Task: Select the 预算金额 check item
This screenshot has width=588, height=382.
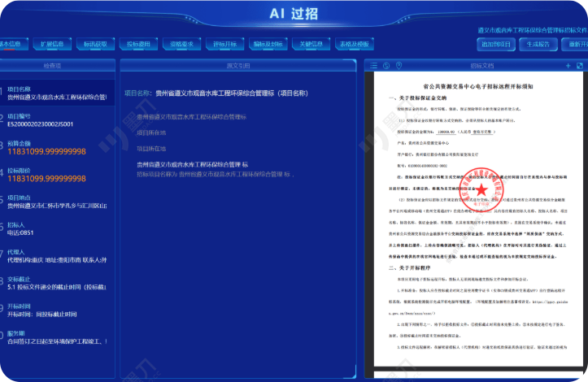Action: pos(57,147)
